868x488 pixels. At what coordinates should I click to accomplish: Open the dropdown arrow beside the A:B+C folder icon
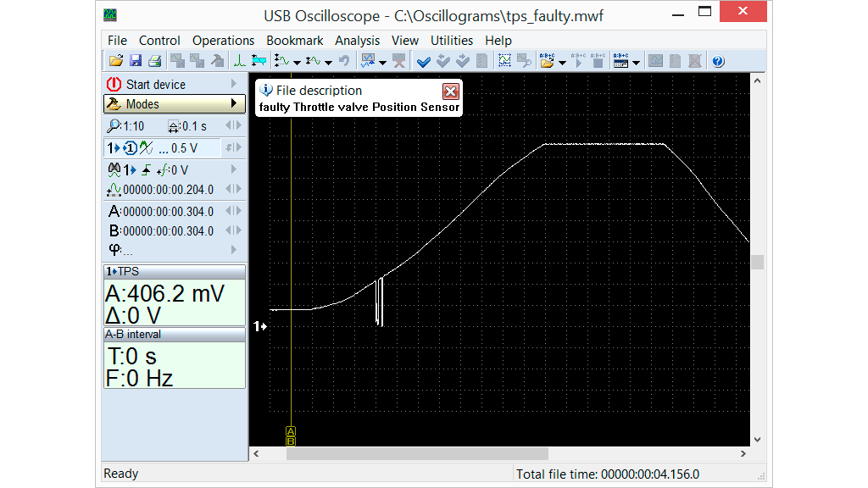click(562, 62)
